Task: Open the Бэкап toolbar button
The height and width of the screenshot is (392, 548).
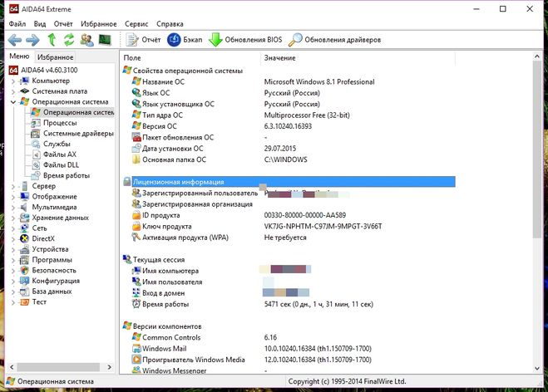Action: coord(185,40)
